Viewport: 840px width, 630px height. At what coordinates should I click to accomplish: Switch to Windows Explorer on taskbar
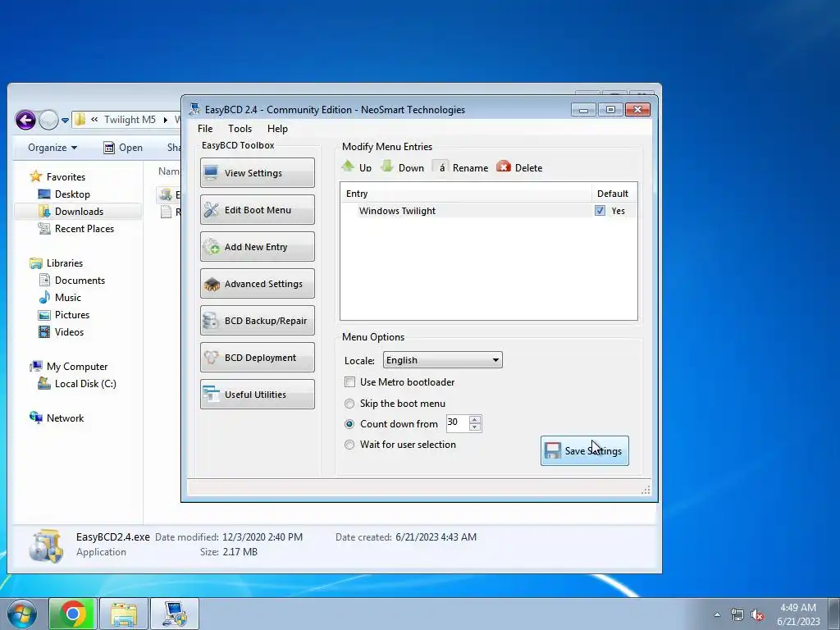(x=123, y=614)
